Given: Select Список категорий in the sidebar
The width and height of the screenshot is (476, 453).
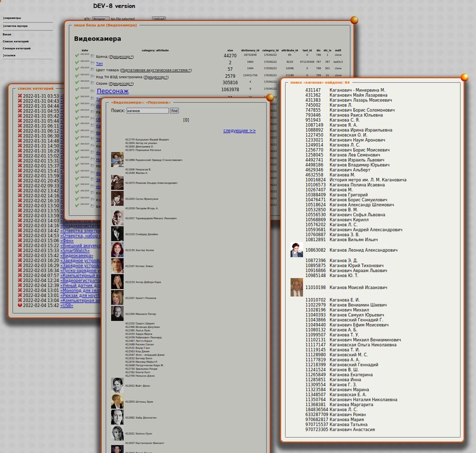Looking at the screenshot, I should click(15, 41).
